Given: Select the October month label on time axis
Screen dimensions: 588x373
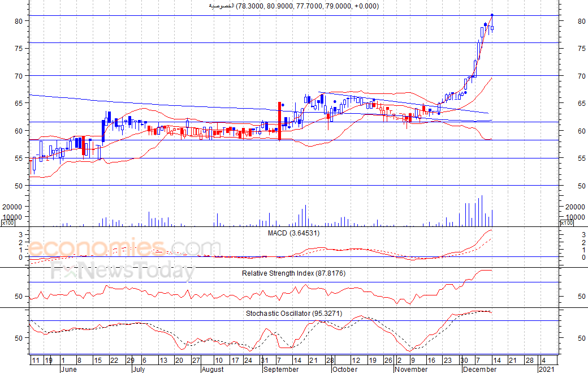Looking at the screenshot, I should pos(344,369).
